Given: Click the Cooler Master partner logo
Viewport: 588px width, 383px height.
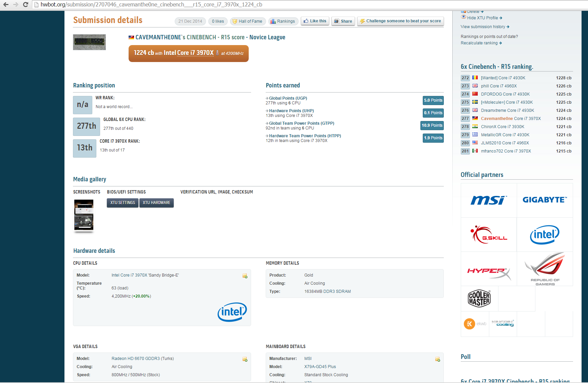Looking at the screenshot, I should [x=479, y=299].
